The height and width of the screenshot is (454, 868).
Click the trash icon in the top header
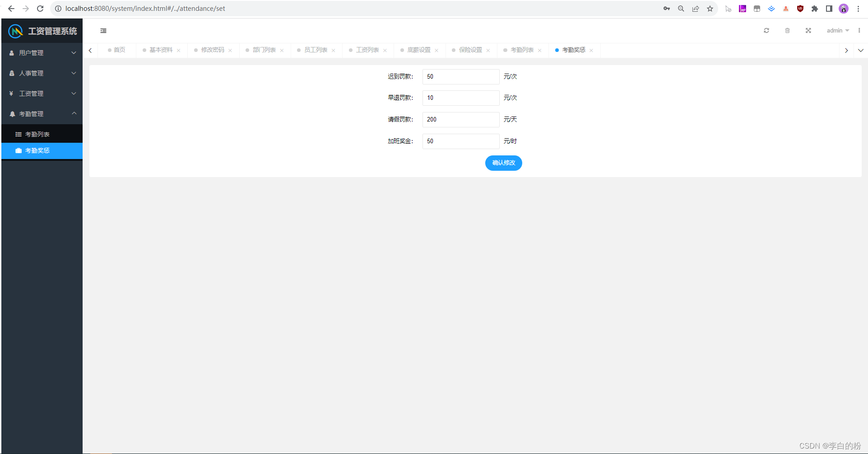pos(787,31)
